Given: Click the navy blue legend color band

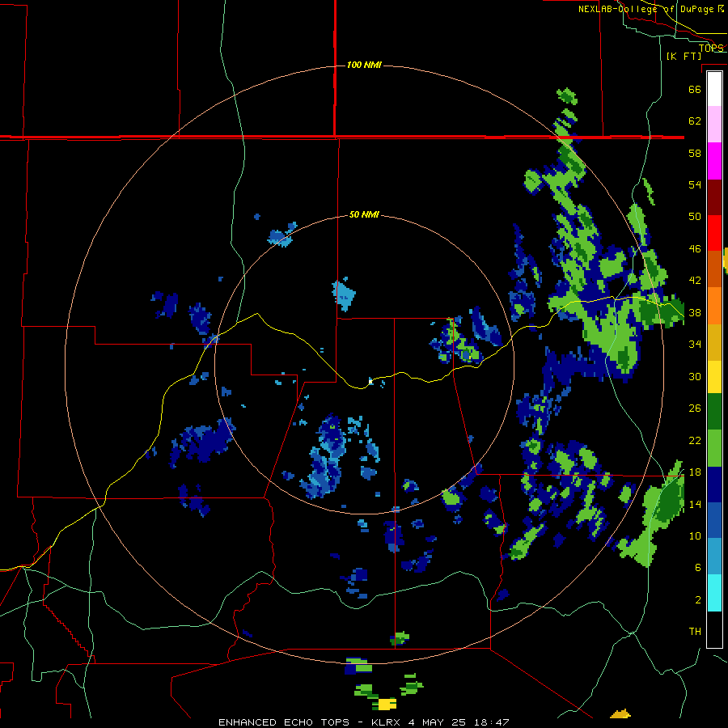Looking at the screenshot, I should [714, 485].
